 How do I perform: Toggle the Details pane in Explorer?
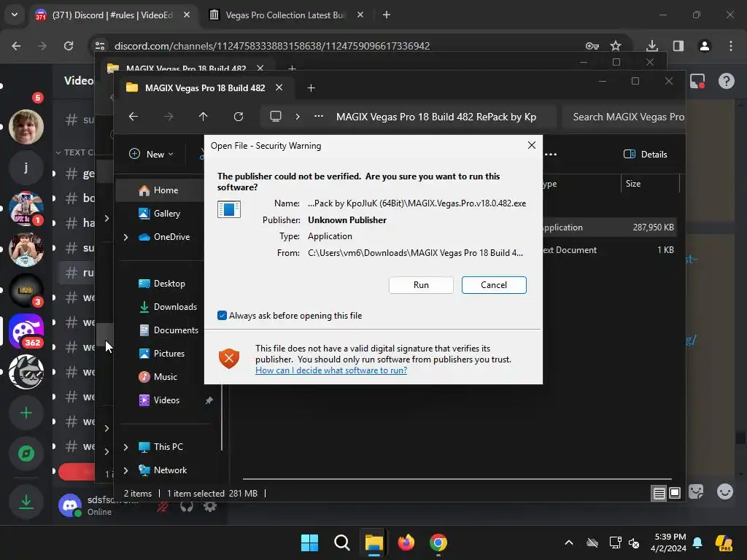pyautogui.click(x=646, y=155)
